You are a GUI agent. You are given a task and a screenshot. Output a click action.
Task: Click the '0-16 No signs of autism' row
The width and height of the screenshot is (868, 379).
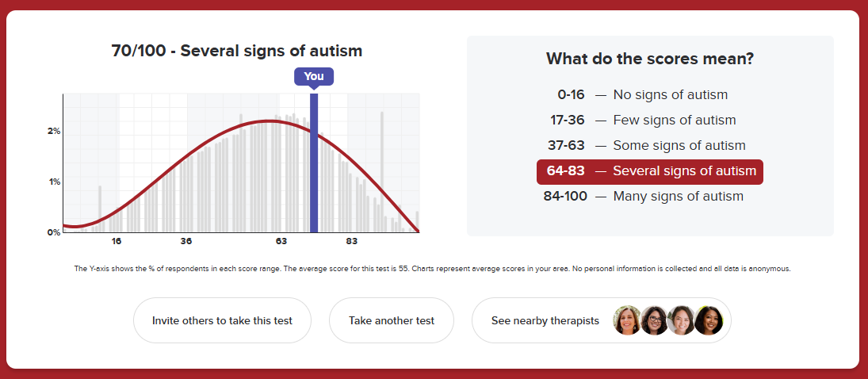click(x=642, y=95)
